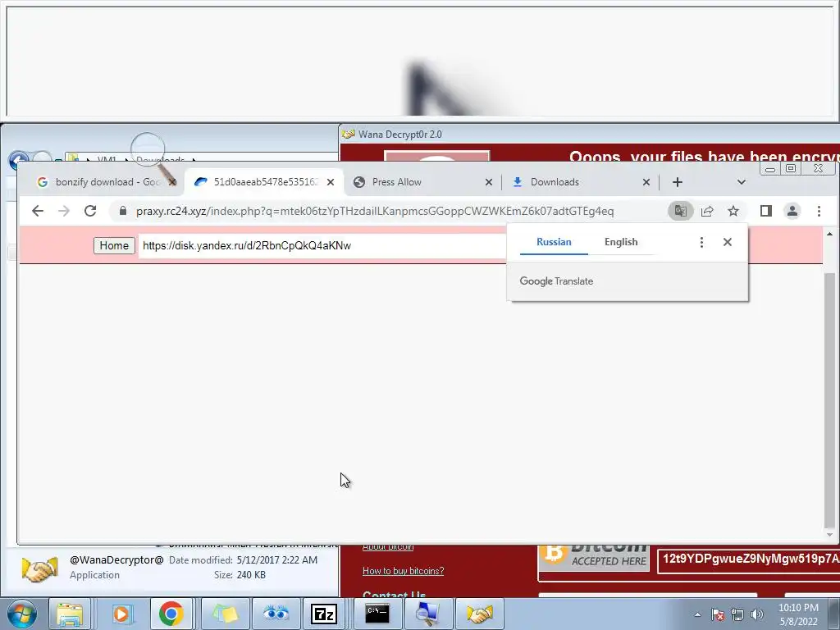Share this page via share icon
The image size is (840, 630).
click(707, 211)
